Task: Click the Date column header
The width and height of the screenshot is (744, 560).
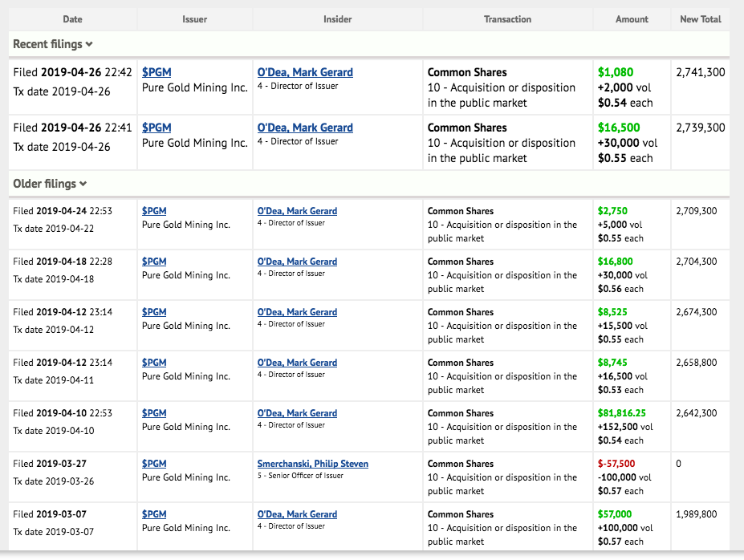Action: tap(72, 19)
